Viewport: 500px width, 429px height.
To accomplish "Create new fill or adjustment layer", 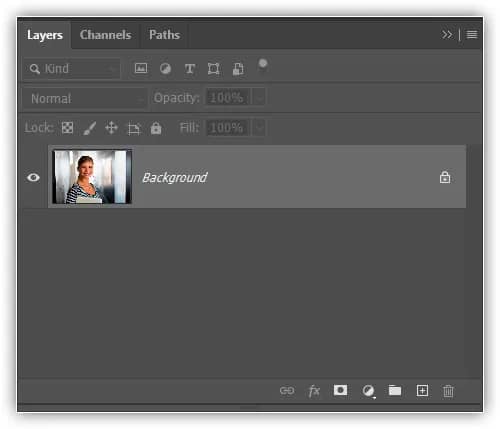I will (368, 391).
